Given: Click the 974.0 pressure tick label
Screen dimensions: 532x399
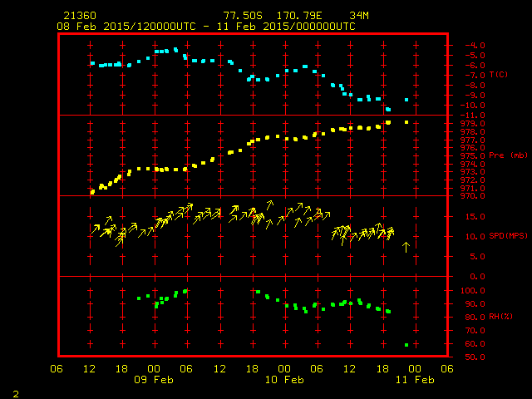Looking at the screenshot, I should (473, 164).
